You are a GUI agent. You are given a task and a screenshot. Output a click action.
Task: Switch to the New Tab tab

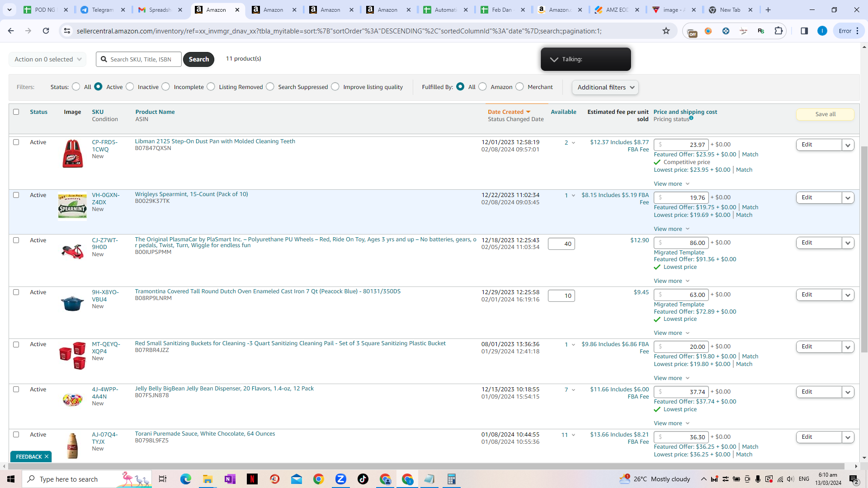(x=730, y=9)
